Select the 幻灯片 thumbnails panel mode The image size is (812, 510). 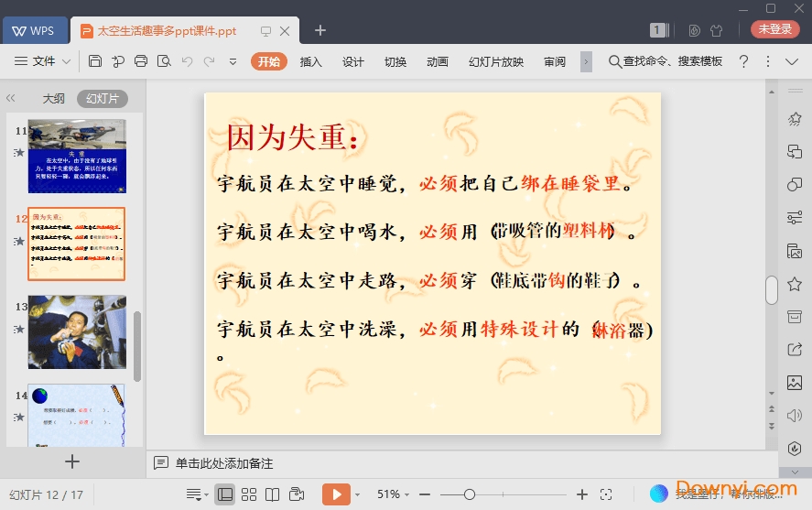click(102, 99)
